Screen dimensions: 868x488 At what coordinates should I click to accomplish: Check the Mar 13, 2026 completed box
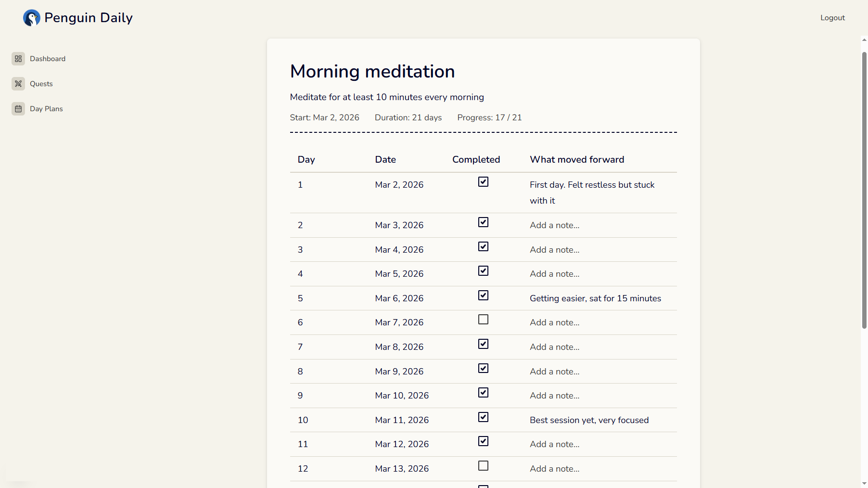point(483,466)
